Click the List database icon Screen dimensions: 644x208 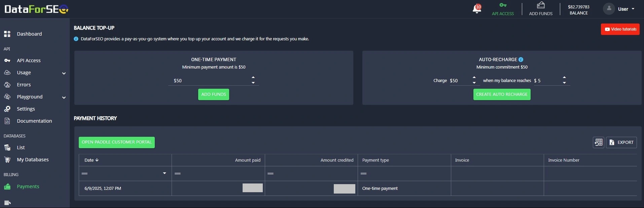point(7,148)
